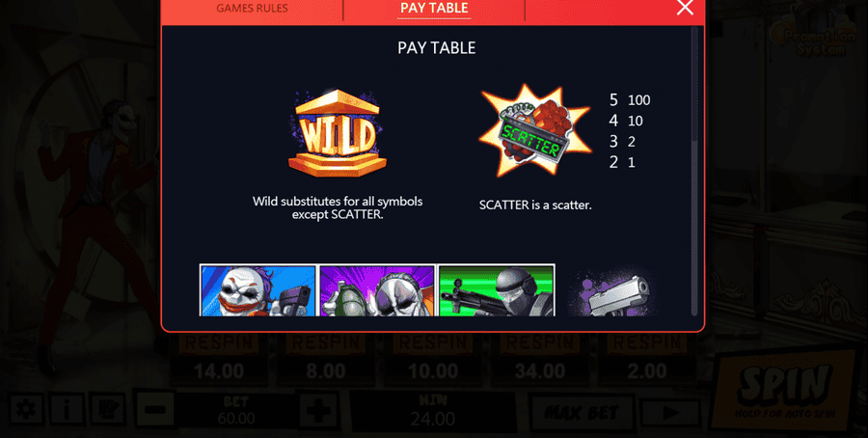Click the pay table vertical scrollbar
868x438 pixels.
(x=694, y=171)
